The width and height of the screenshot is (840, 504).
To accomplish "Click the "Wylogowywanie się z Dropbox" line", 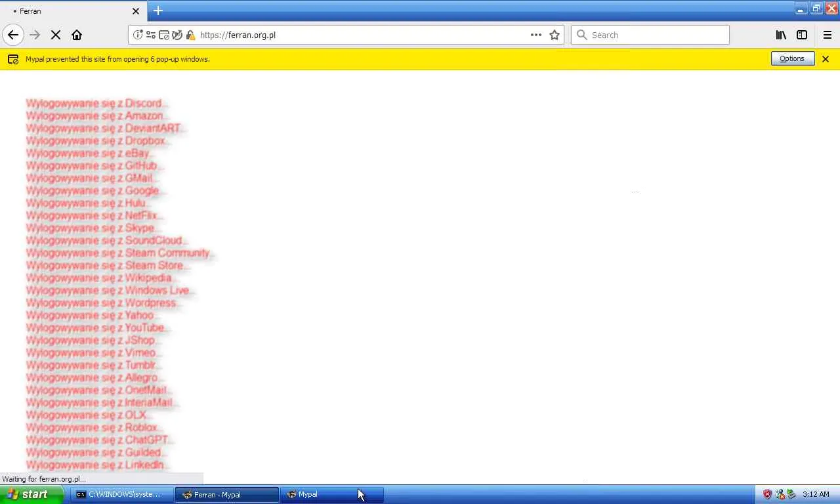I will [x=97, y=140].
